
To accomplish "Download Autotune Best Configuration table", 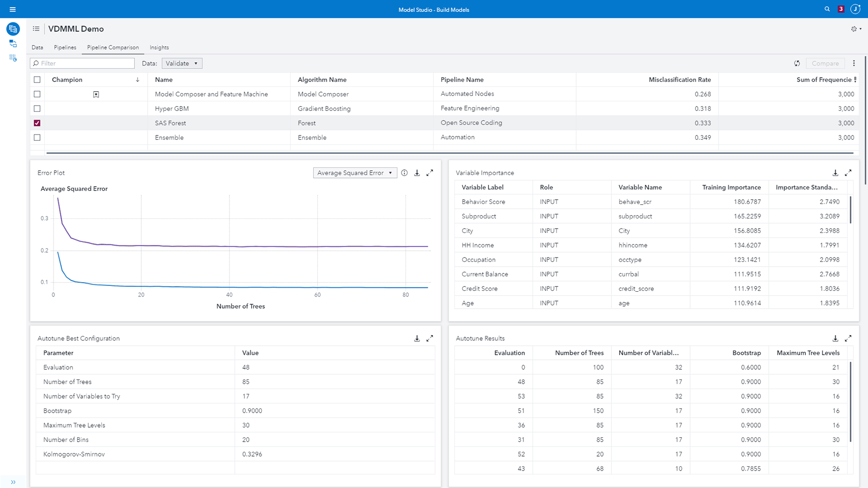I will coord(417,339).
